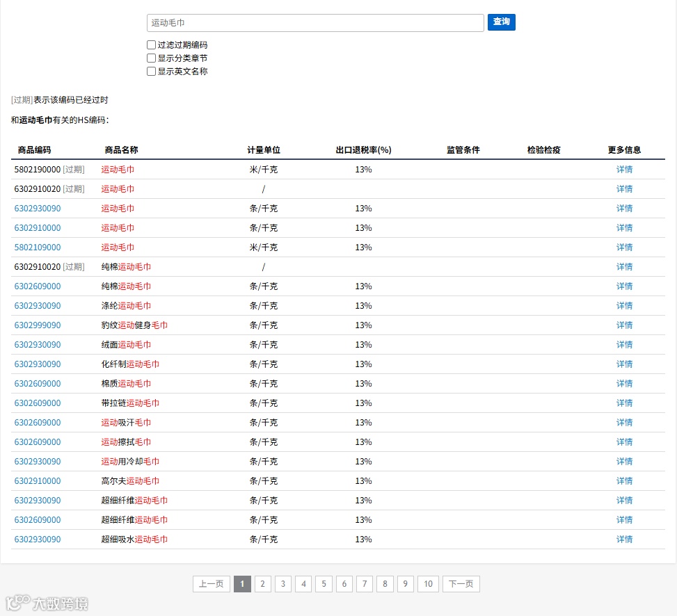The image size is (677, 616).
Task: Focus the 运动毛巾 search input field
Action: [315, 23]
